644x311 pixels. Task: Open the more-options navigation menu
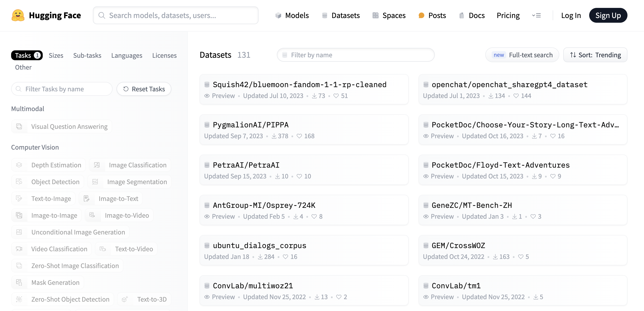(x=537, y=16)
